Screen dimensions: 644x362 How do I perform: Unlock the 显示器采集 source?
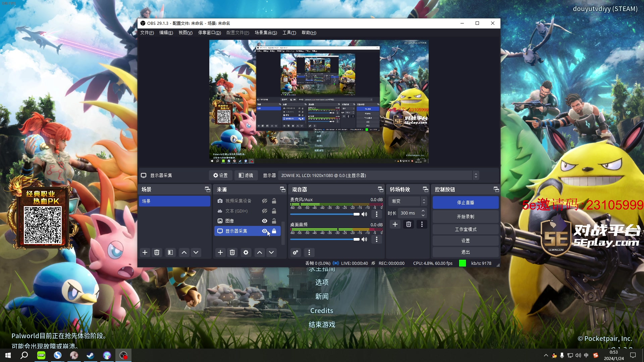pos(274,231)
